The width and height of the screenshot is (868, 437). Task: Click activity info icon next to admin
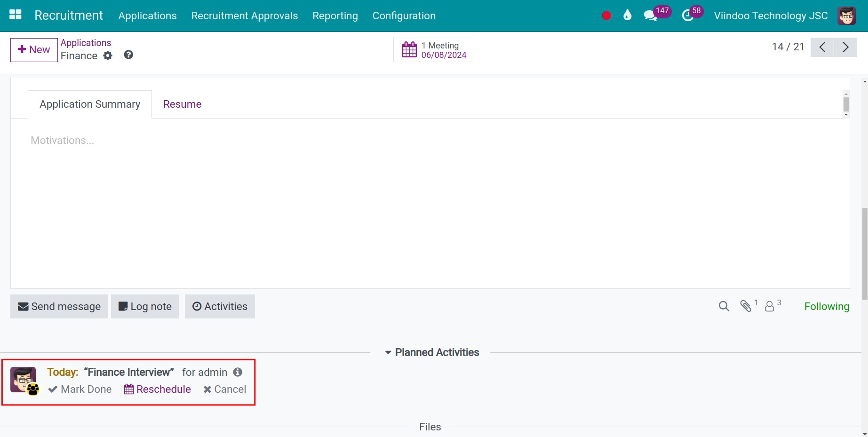point(238,372)
